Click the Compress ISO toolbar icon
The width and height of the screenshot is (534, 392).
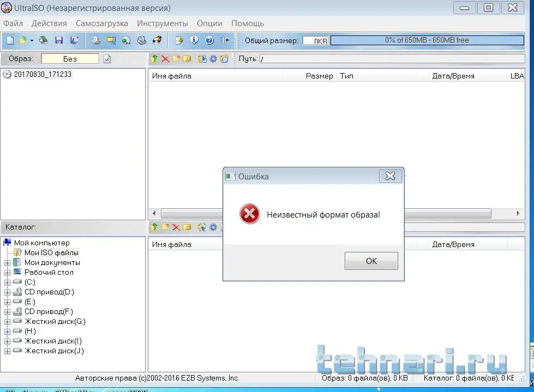tap(127, 40)
